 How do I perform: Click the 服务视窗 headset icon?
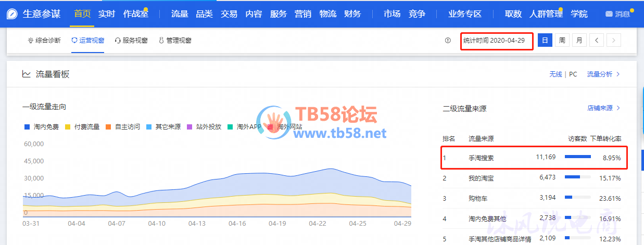click(x=118, y=41)
